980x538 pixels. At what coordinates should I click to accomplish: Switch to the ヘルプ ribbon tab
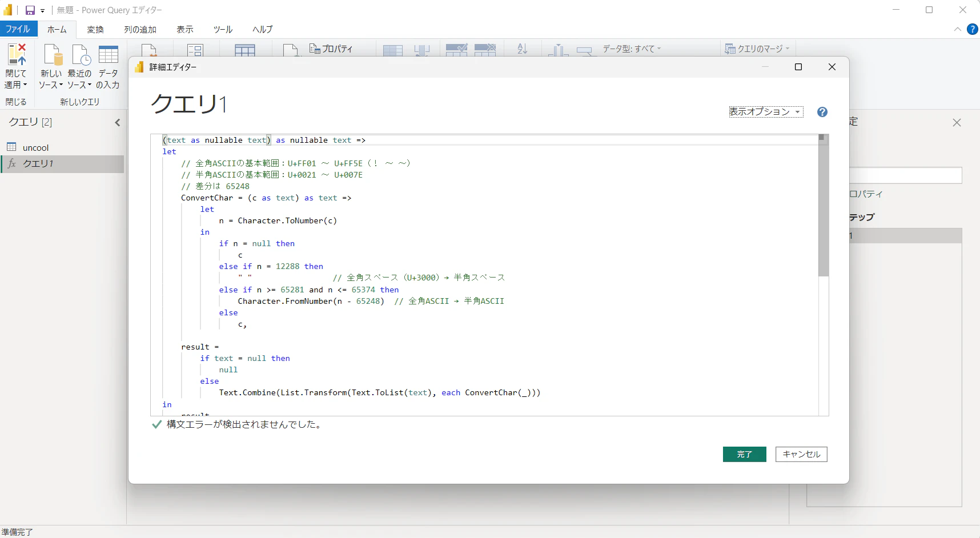coord(263,30)
